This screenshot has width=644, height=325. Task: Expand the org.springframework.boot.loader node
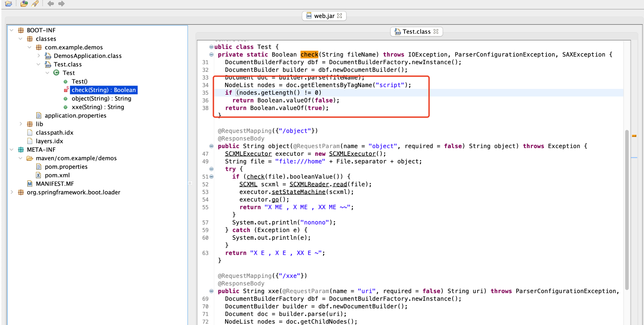[x=11, y=192]
